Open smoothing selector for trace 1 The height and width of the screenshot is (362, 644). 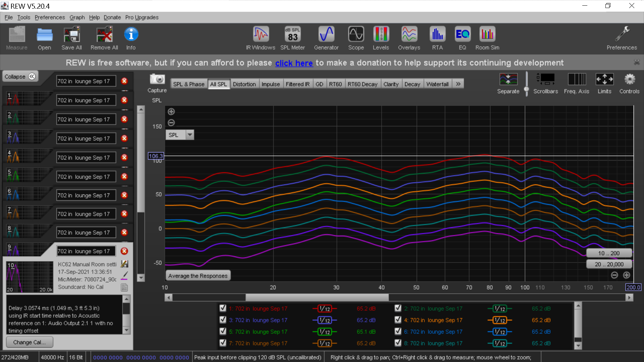(x=324, y=309)
